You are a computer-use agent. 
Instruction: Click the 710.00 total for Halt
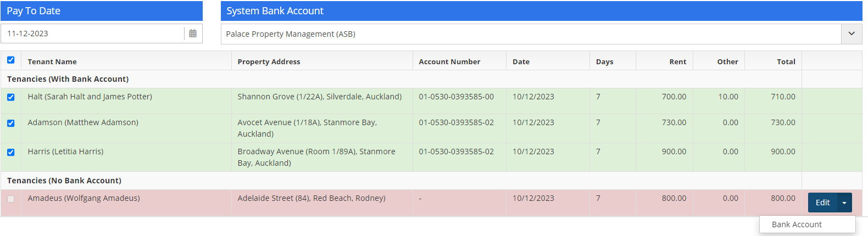tap(783, 97)
